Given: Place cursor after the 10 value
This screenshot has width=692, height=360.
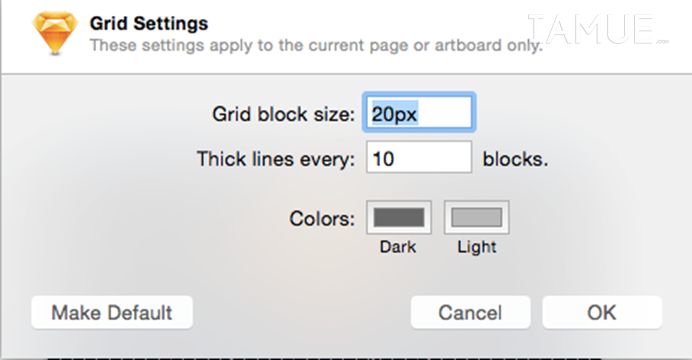Looking at the screenshot, I should pos(396,158).
